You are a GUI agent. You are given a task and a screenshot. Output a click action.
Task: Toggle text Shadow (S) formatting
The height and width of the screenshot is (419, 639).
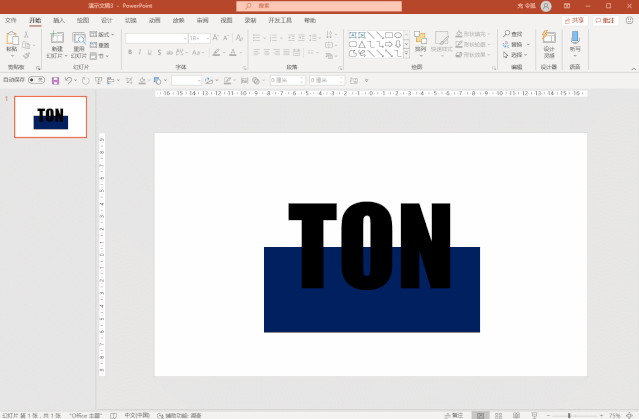point(159,52)
